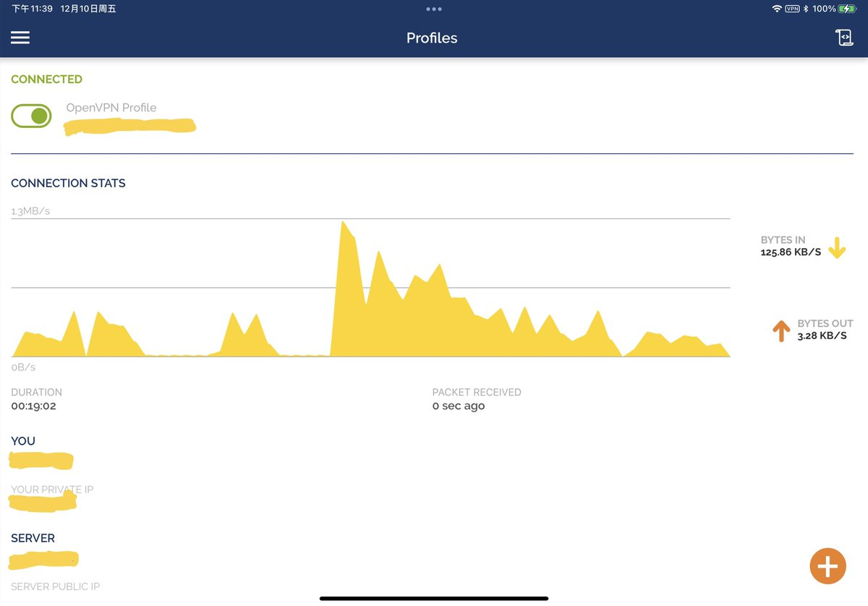Tap the battery status icon
The image size is (868, 606).
point(847,9)
